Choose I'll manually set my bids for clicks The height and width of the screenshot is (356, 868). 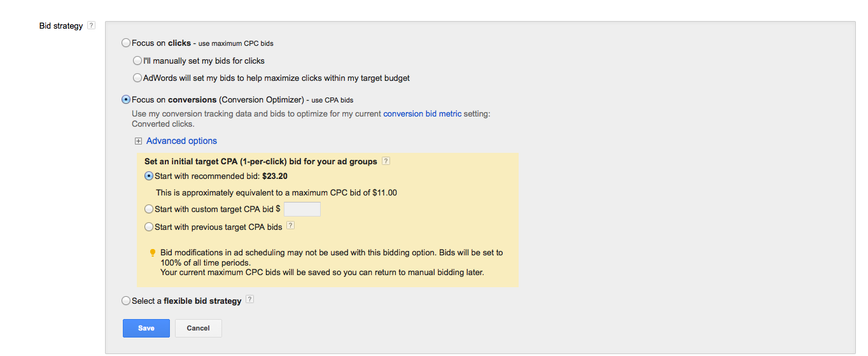pos(137,61)
